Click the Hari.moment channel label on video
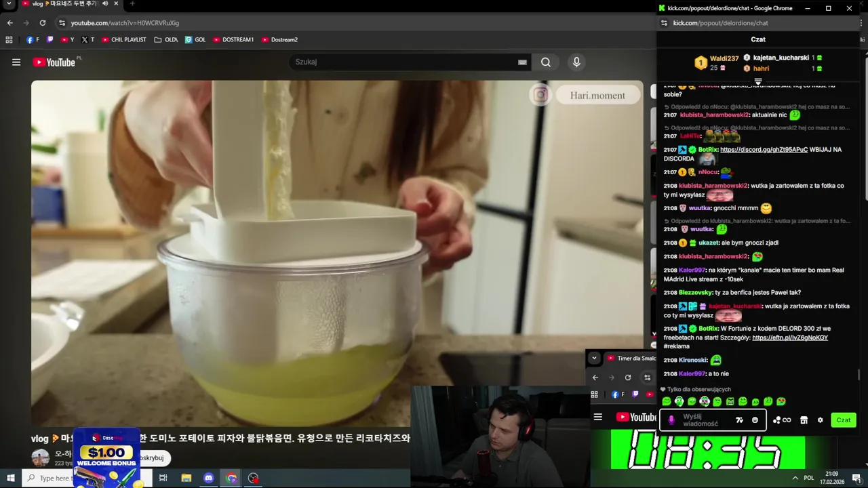This screenshot has height=488, width=868. (x=597, y=96)
